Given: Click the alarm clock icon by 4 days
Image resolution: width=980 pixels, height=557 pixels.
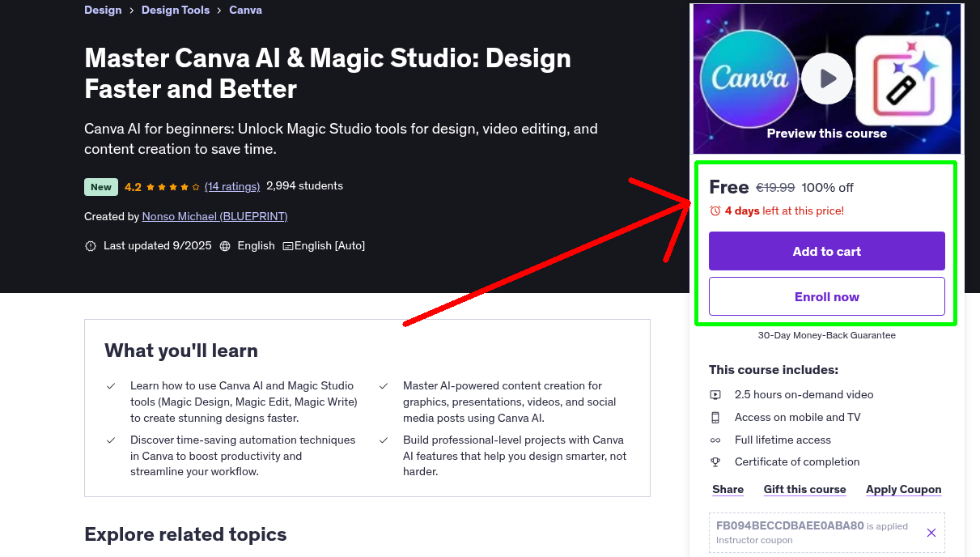Looking at the screenshot, I should [715, 210].
